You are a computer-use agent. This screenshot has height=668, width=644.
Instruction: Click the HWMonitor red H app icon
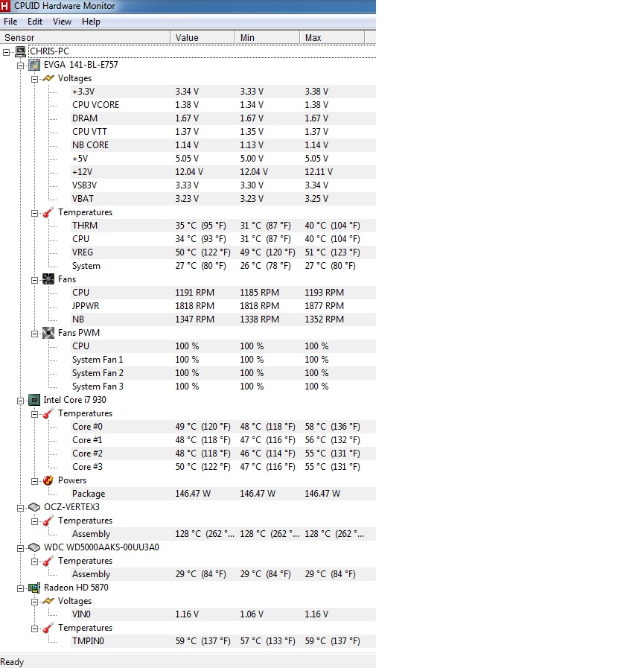(4, 5)
